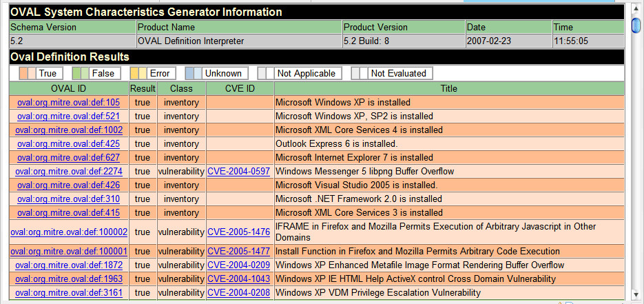Open link oval:org.mitre.oval:def:627

tap(68, 158)
